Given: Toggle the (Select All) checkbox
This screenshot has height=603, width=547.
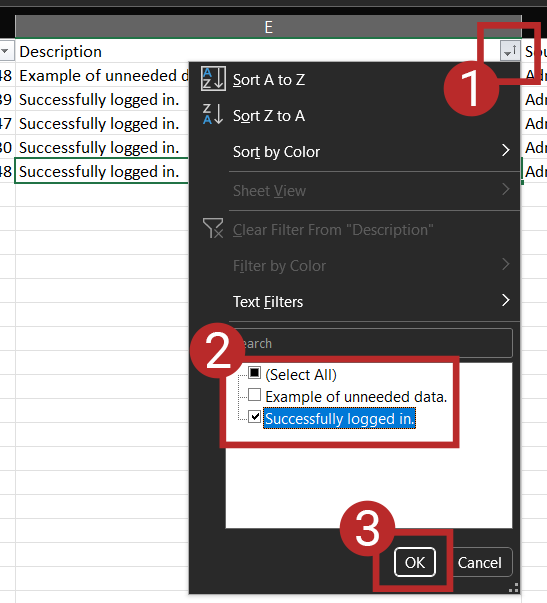Looking at the screenshot, I should tap(255, 373).
